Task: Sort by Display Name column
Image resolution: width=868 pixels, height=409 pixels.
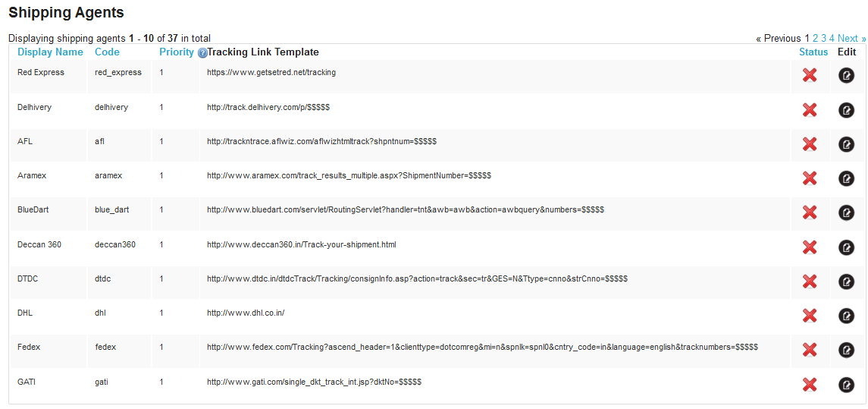Action: click(50, 52)
